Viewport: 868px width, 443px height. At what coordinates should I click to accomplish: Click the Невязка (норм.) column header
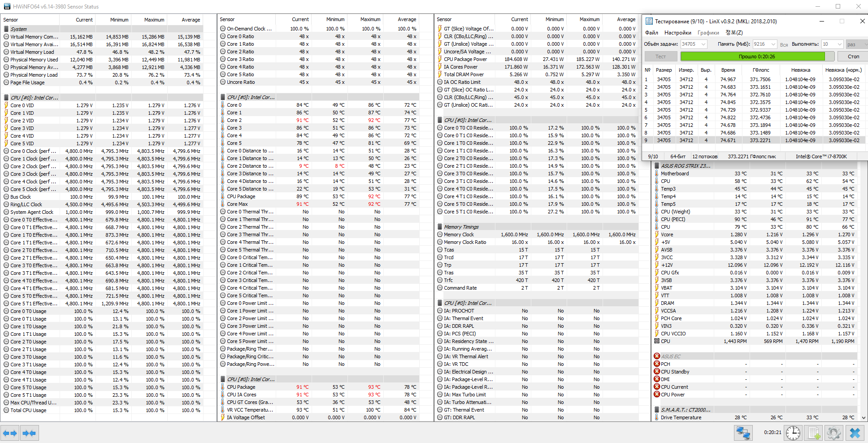[843, 70]
